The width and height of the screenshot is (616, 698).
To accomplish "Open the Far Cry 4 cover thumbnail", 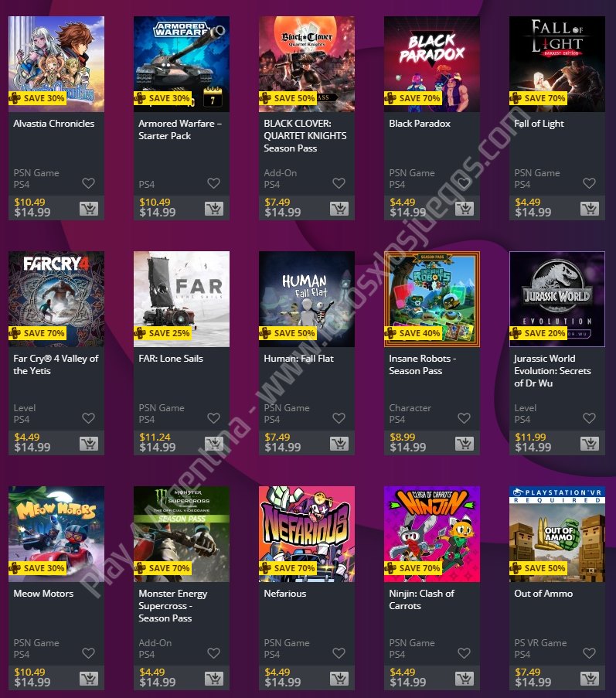I will click(x=56, y=299).
